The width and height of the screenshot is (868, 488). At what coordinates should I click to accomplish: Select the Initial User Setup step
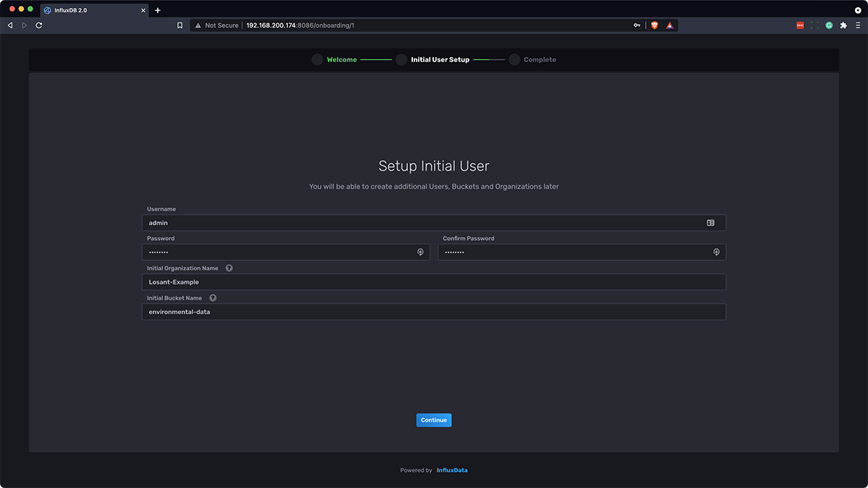tap(433, 60)
